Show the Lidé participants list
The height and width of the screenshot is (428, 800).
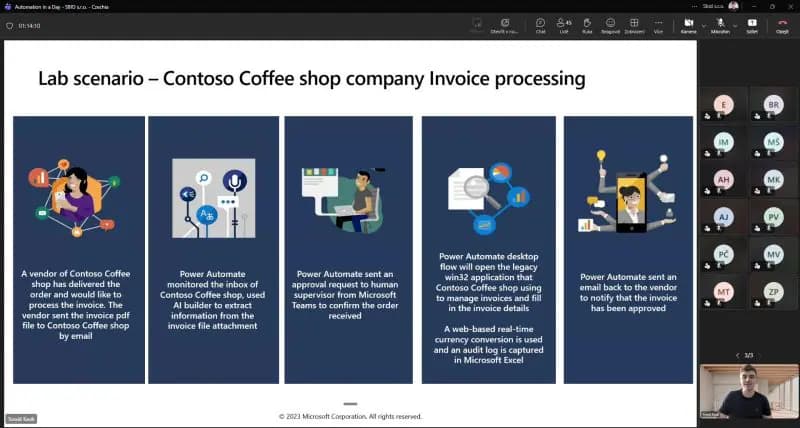[x=564, y=26]
